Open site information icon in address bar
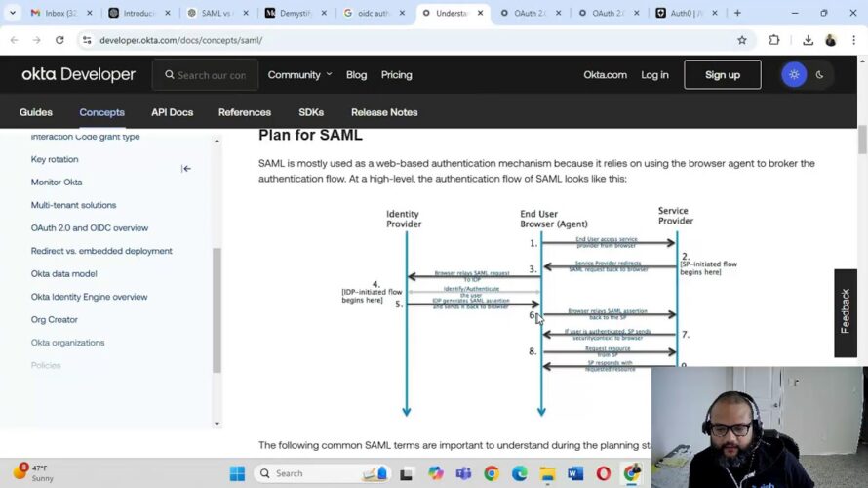 click(87, 40)
